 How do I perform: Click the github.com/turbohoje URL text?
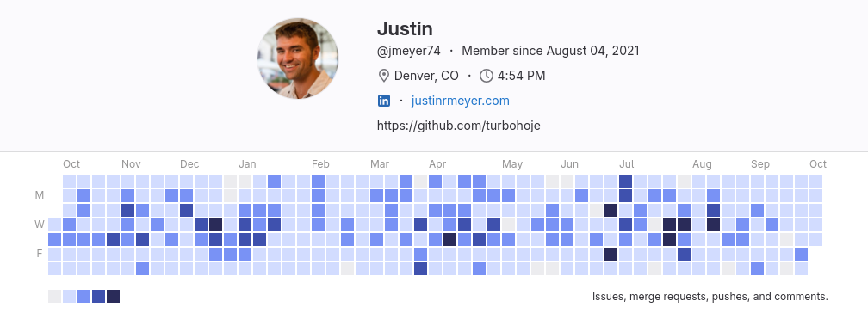[x=458, y=126]
